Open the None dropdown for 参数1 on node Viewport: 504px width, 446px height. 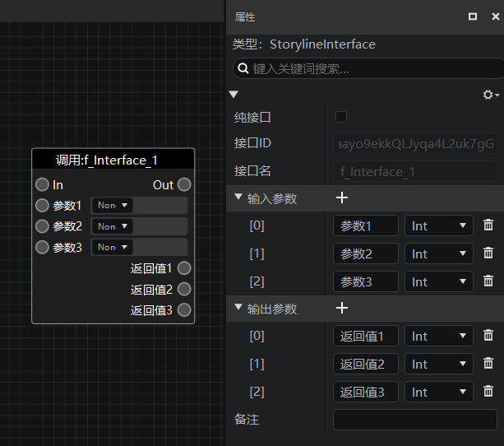(112, 205)
